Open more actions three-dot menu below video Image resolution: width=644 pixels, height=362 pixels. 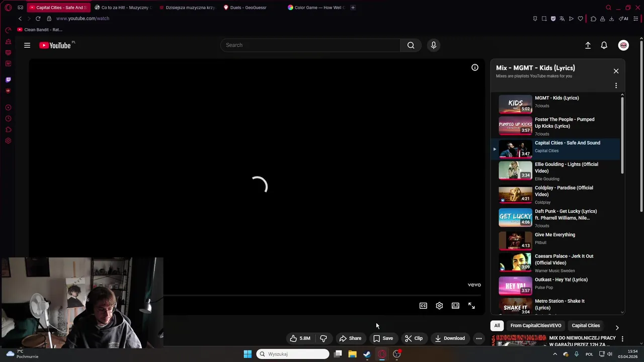coord(479,338)
